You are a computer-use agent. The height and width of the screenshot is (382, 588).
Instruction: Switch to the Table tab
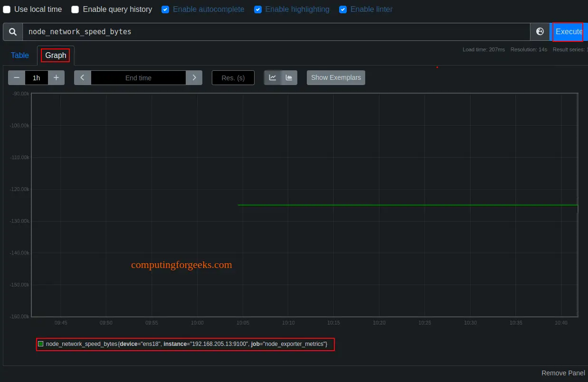point(19,55)
